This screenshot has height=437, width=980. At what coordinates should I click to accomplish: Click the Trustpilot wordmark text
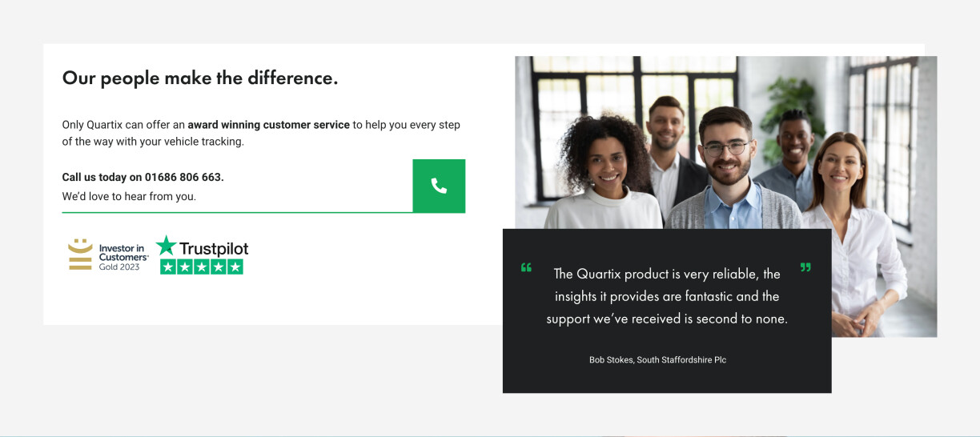tap(214, 248)
